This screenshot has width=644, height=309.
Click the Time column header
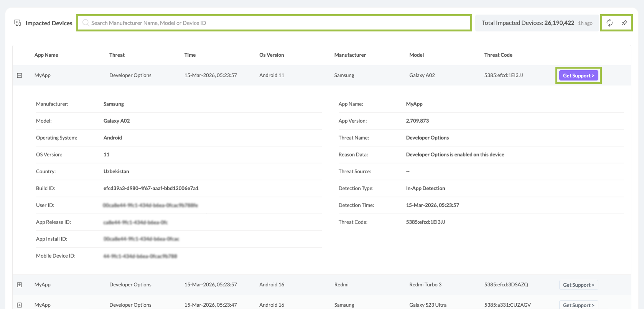190,55
